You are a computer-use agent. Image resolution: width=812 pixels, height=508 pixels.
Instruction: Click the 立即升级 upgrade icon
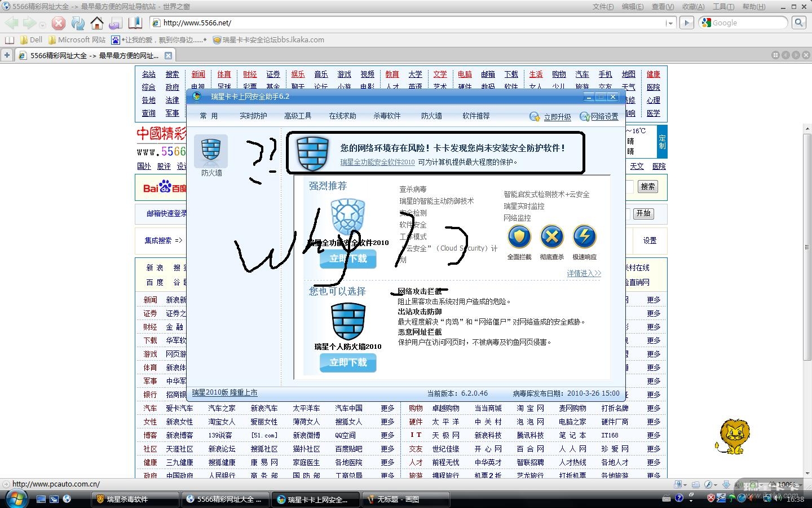[535, 116]
